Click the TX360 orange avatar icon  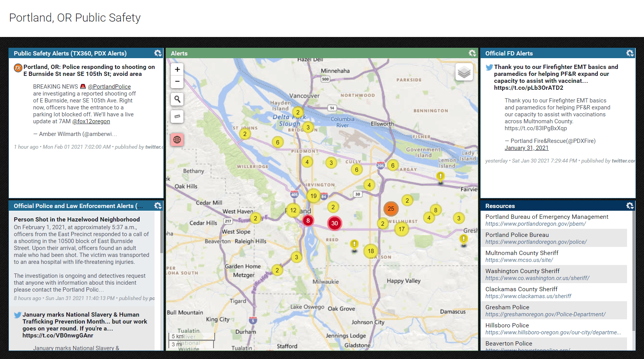point(18,68)
